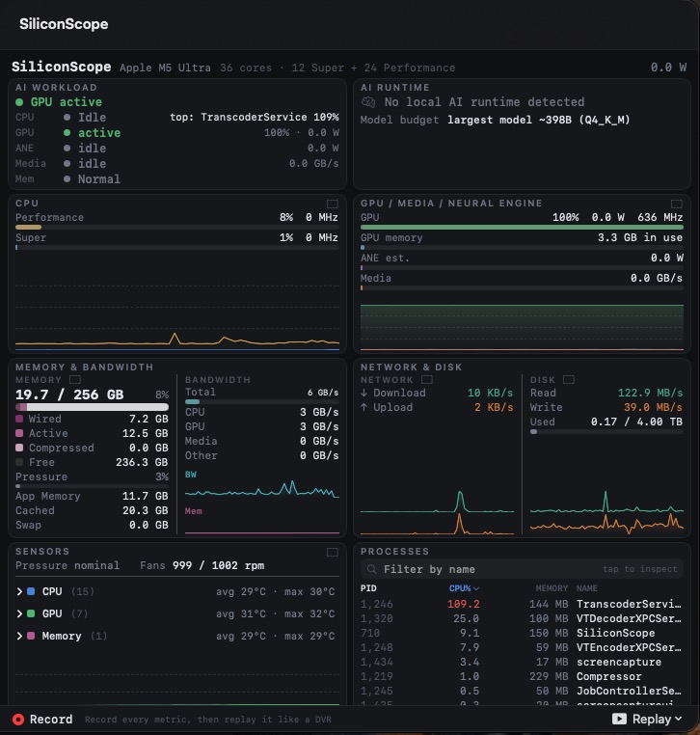Click the Fans 999 / 1002 rpm readout
Screen dimensions: 700x735
(202, 566)
